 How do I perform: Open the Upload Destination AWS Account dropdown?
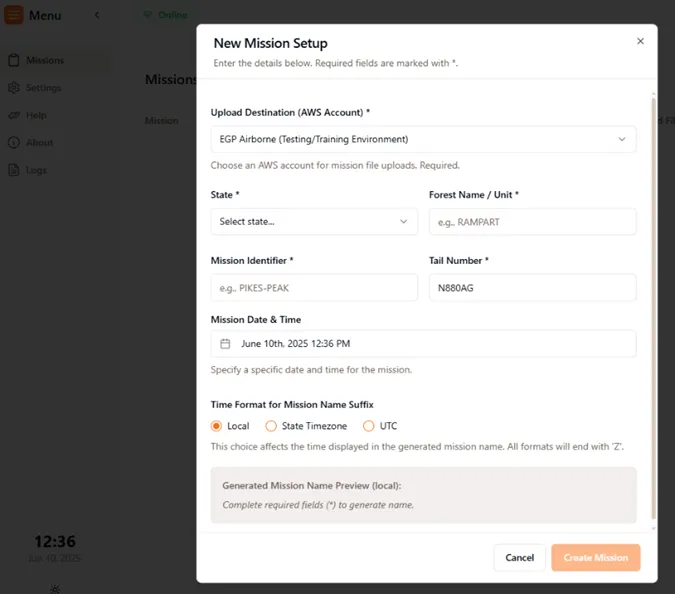coord(423,139)
